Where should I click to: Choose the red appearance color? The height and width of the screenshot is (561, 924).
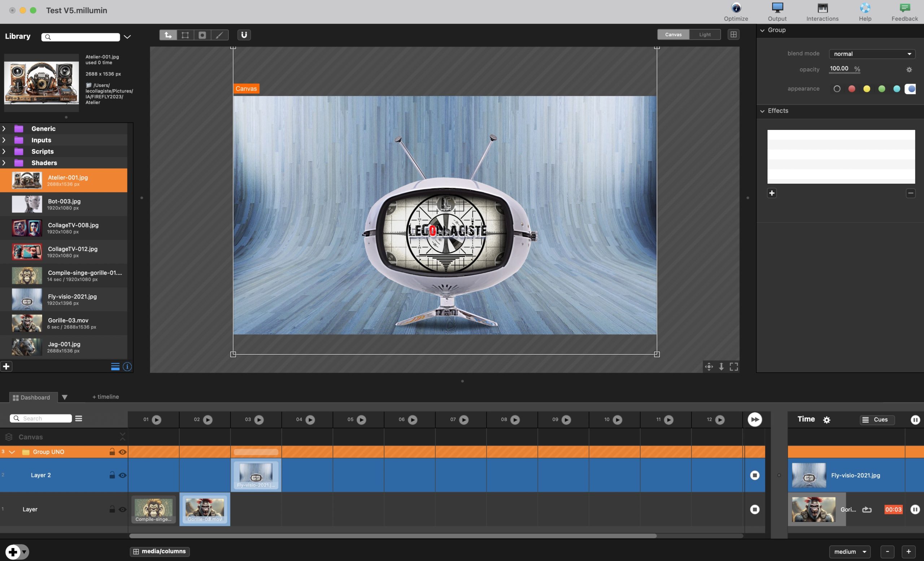click(x=851, y=89)
